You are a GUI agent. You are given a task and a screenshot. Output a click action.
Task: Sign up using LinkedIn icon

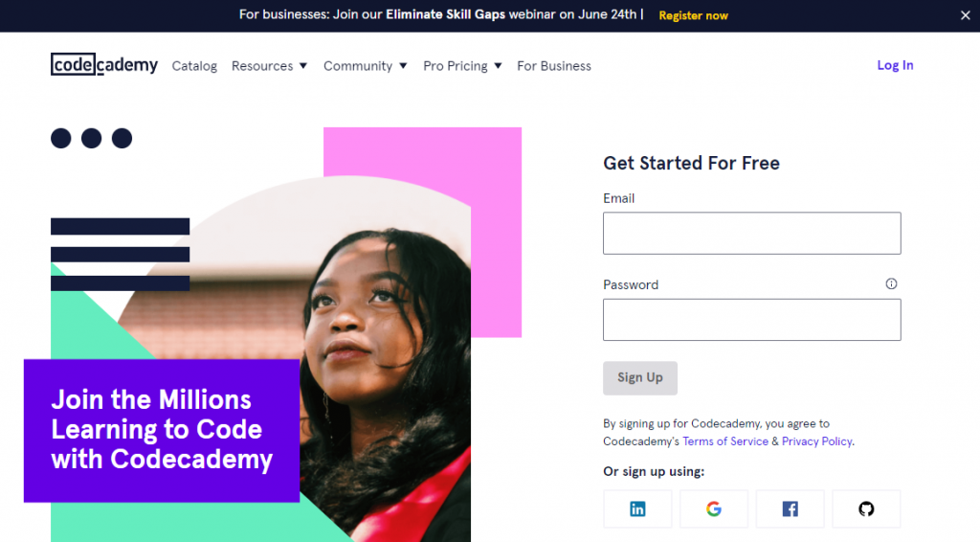[x=637, y=509]
